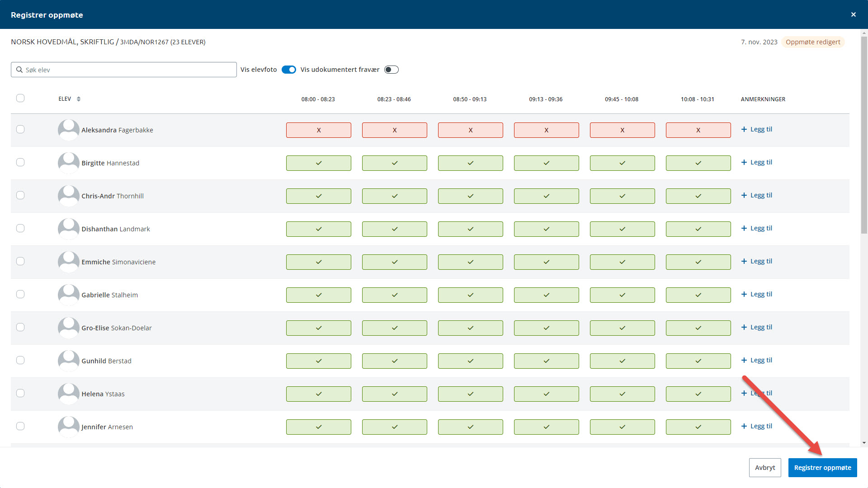Click the student list scrollbar thumb
The height and width of the screenshot is (488, 868).
pyautogui.click(x=864, y=135)
